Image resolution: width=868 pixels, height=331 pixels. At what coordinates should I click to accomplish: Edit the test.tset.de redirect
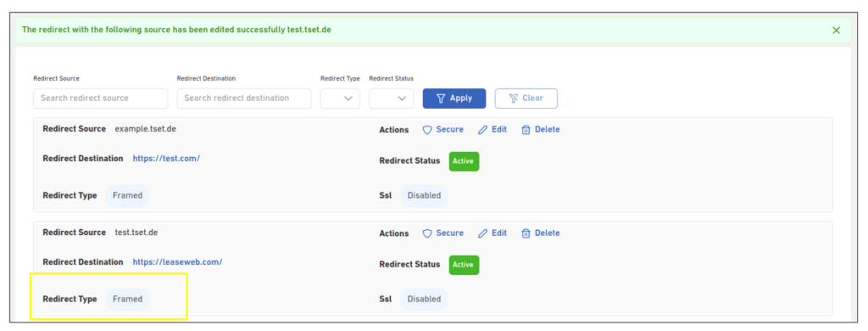point(492,233)
